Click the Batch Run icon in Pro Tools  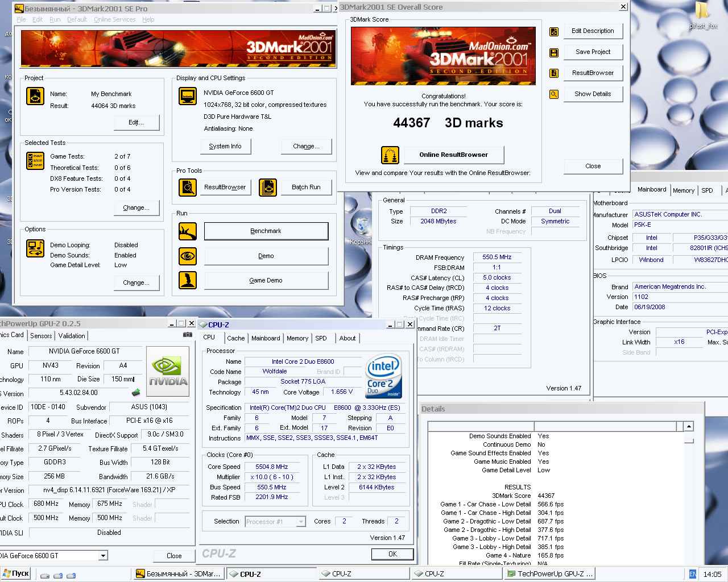click(x=268, y=187)
